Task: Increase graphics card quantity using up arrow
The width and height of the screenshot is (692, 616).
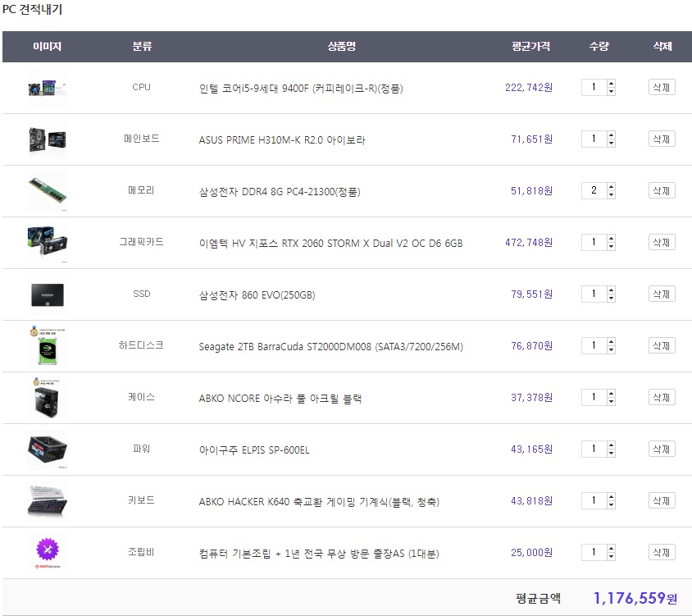Action: coord(611,239)
